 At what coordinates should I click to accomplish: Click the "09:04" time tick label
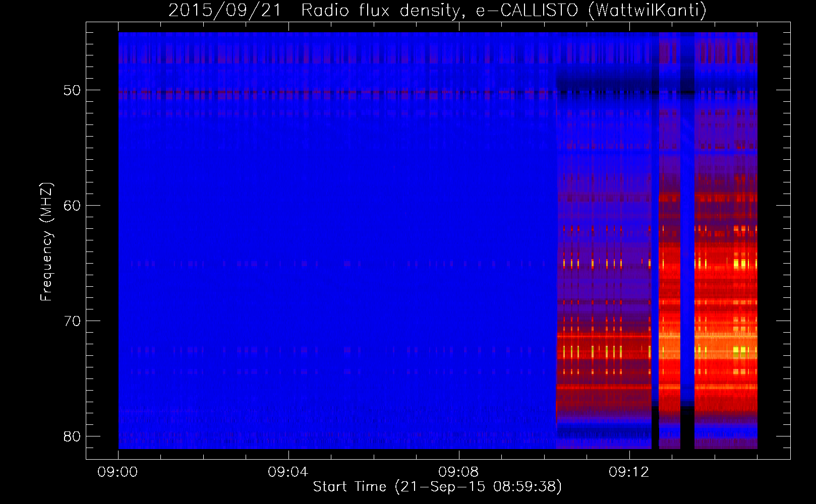point(288,472)
